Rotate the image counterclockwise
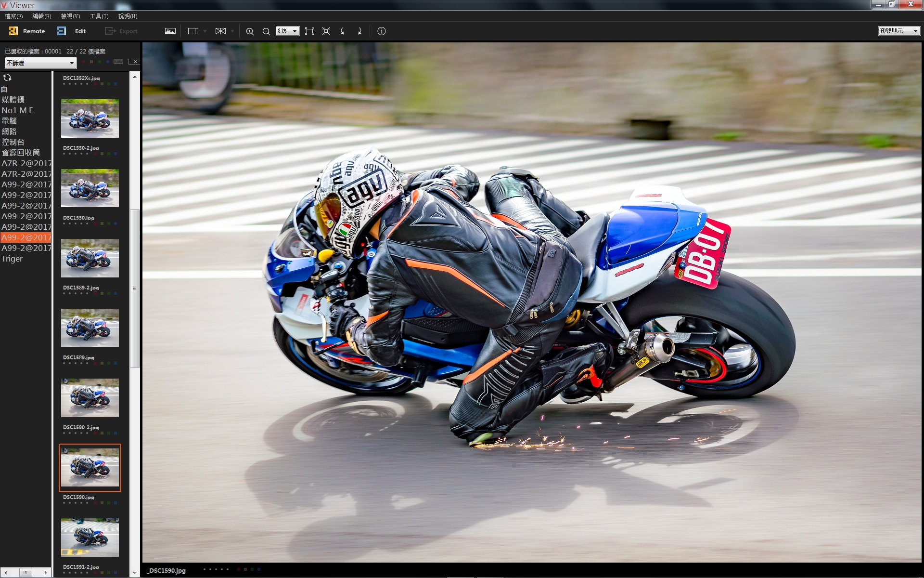 coord(343,31)
